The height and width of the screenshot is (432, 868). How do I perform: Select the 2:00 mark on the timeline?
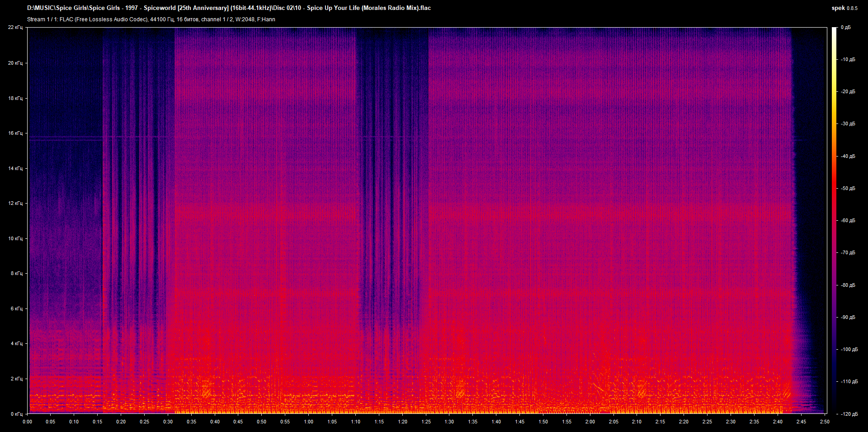(x=590, y=422)
